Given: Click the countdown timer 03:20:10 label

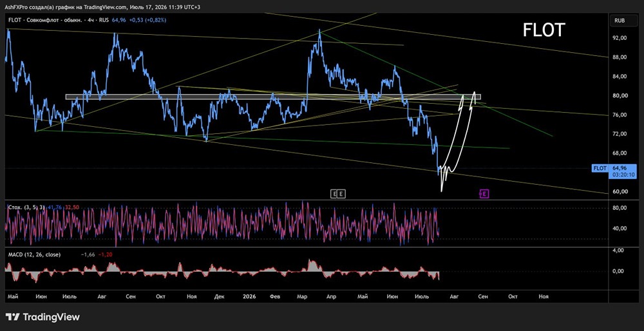Looking at the screenshot, I should pyautogui.click(x=624, y=175).
